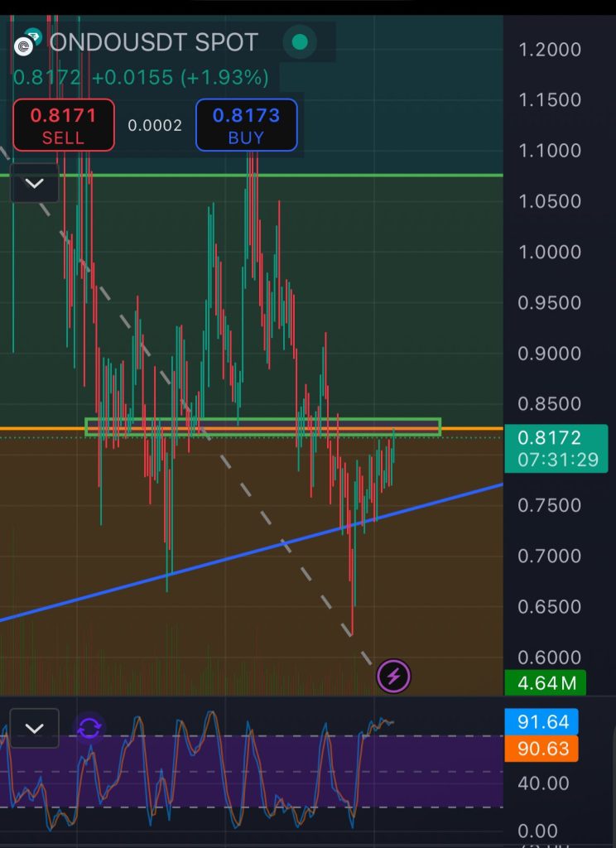The width and height of the screenshot is (616, 848).
Task: Click the purple lightning bolt icon
Action: click(x=394, y=676)
